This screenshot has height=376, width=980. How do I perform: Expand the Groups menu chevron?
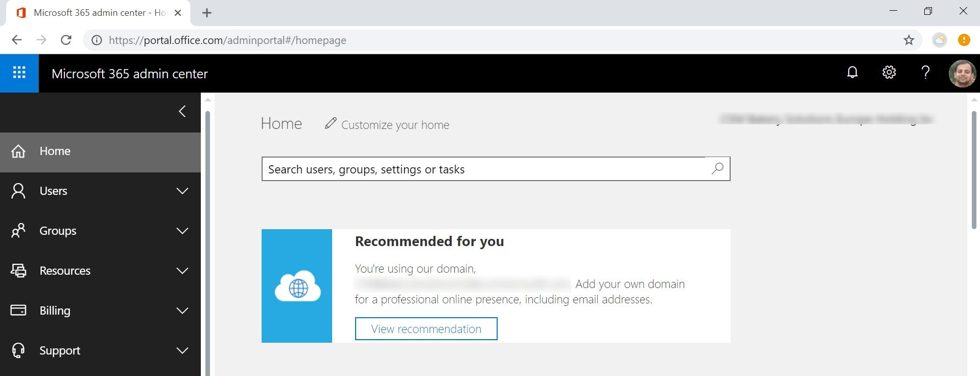point(182,231)
